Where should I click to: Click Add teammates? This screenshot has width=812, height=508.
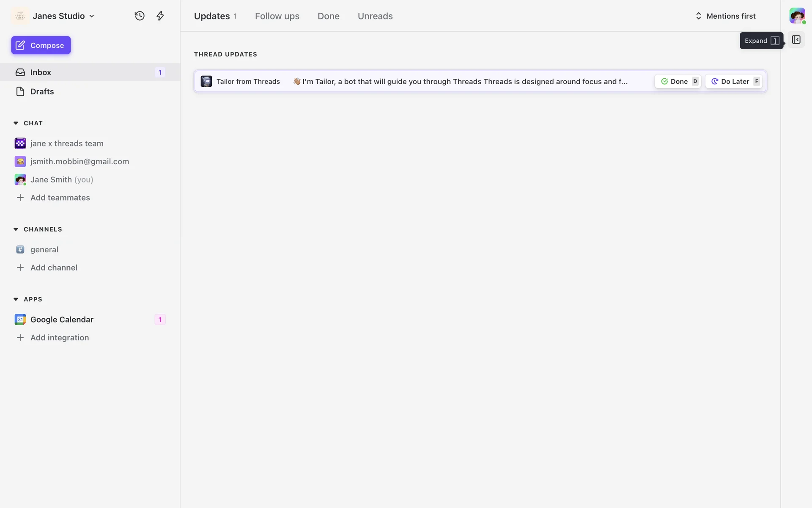pos(60,198)
